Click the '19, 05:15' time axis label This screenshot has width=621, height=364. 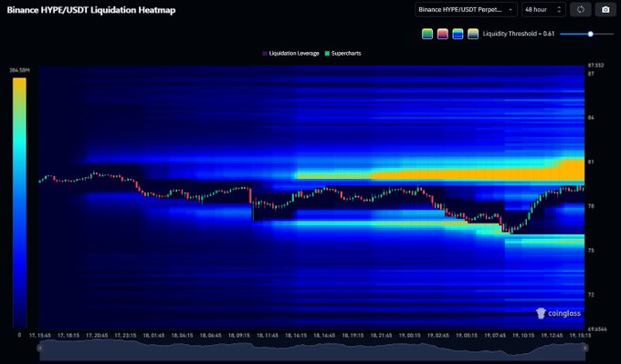(x=467, y=336)
